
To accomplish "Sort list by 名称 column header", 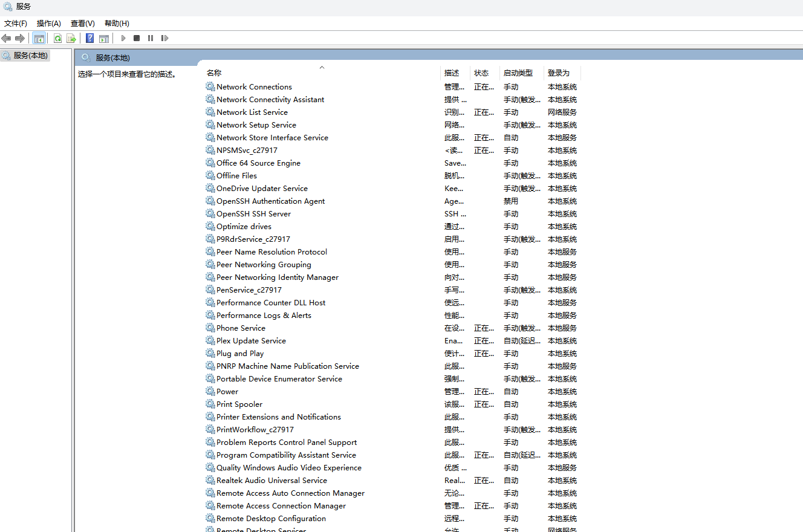I will [214, 73].
